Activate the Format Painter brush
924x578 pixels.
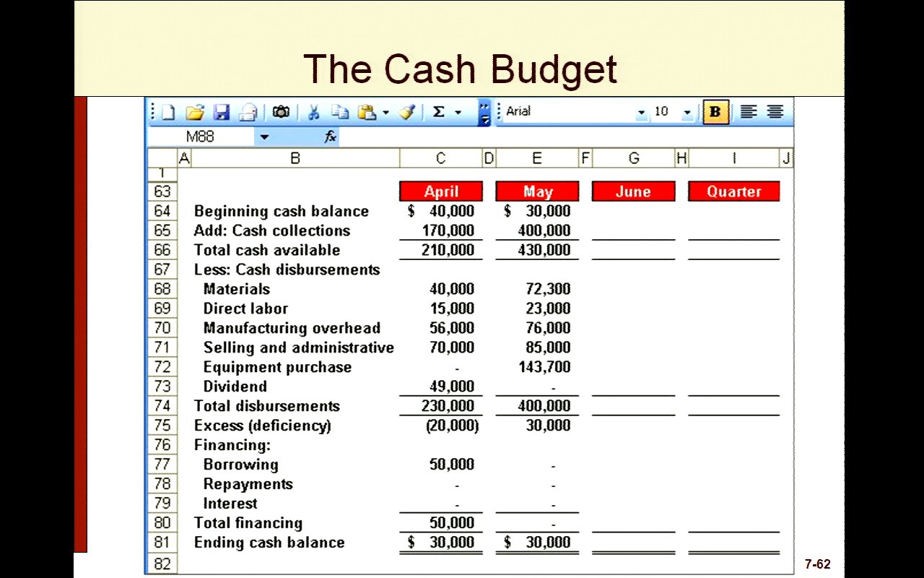tap(406, 112)
